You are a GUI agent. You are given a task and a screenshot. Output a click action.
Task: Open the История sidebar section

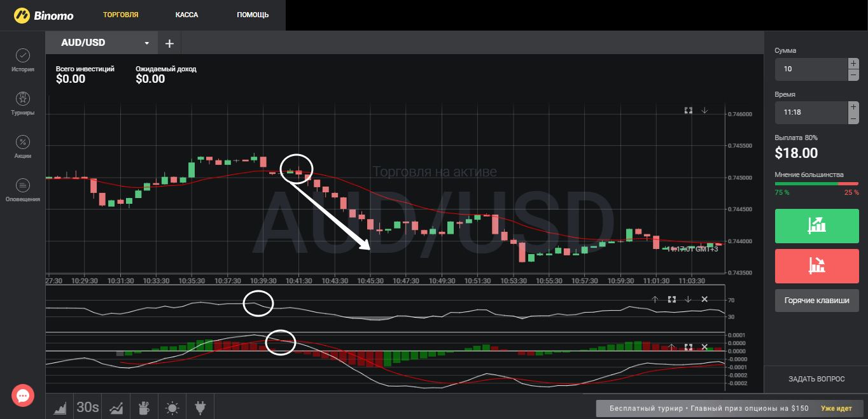click(22, 60)
